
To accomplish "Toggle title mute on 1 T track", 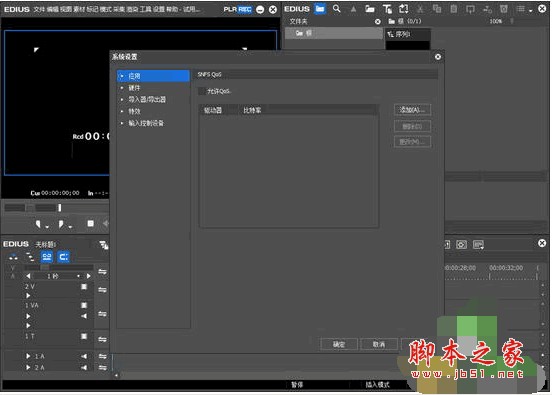I will pyautogui.click(x=84, y=336).
